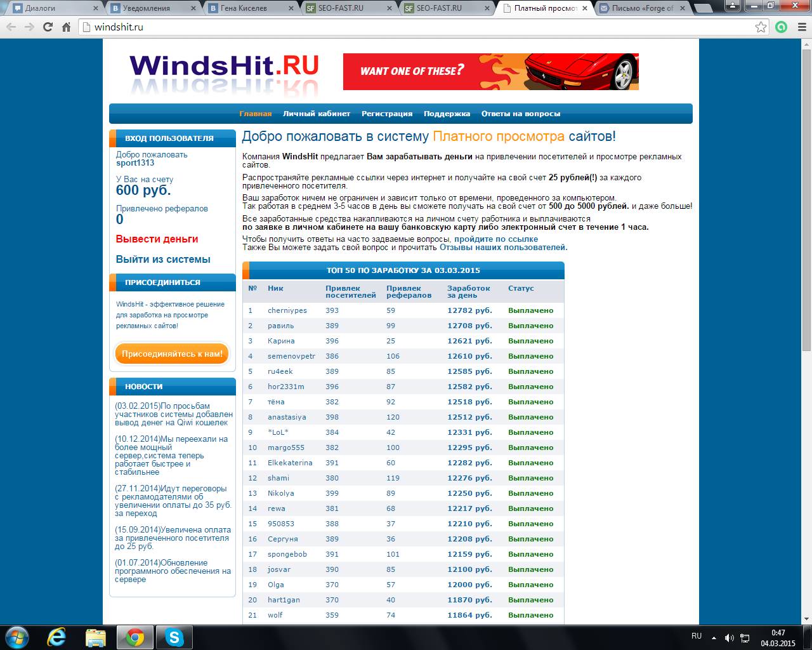Click the news item dated 15.09.2014
812x650 pixels.
tap(173, 538)
